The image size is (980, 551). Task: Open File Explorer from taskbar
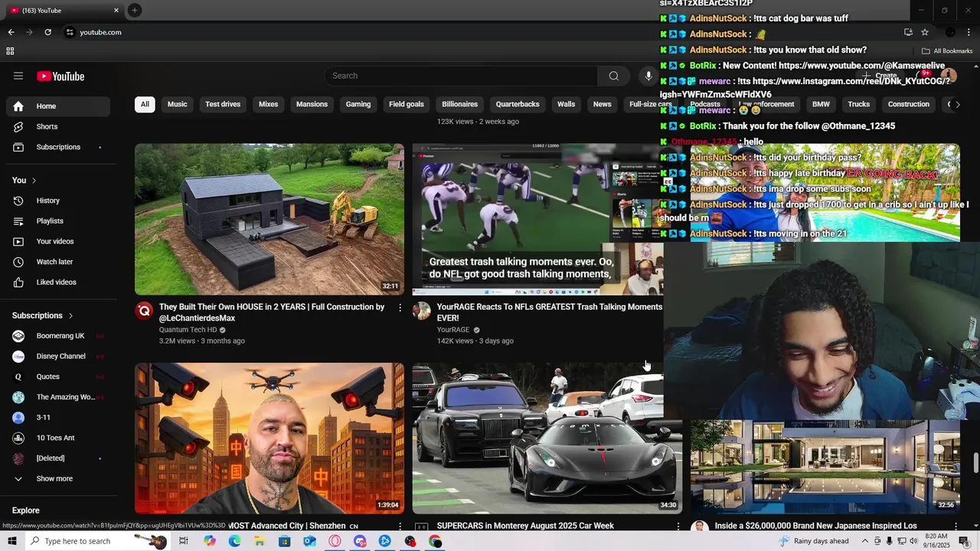click(x=260, y=541)
